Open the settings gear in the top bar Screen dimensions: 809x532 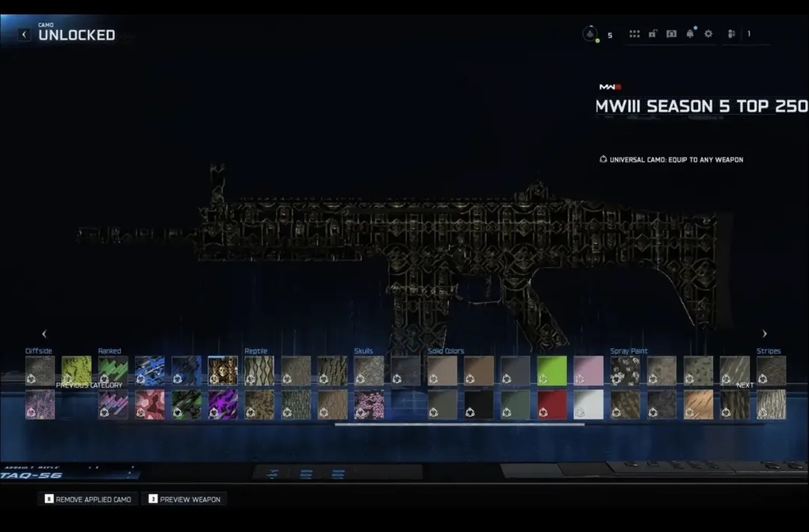pos(708,34)
